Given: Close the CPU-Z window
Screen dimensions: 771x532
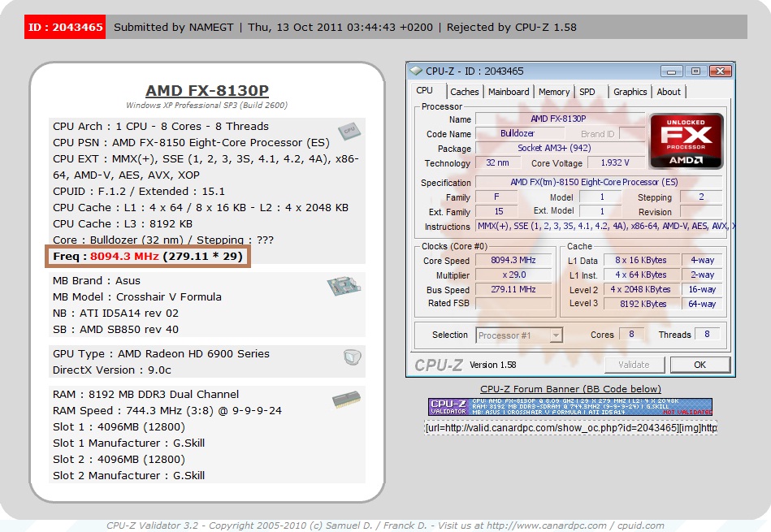Looking at the screenshot, I should (x=720, y=71).
